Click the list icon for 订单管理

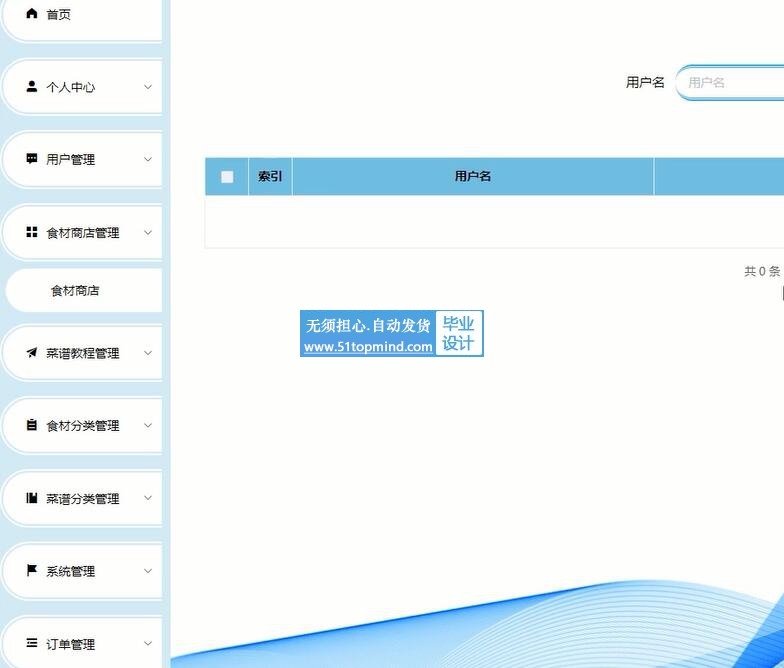coord(32,643)
